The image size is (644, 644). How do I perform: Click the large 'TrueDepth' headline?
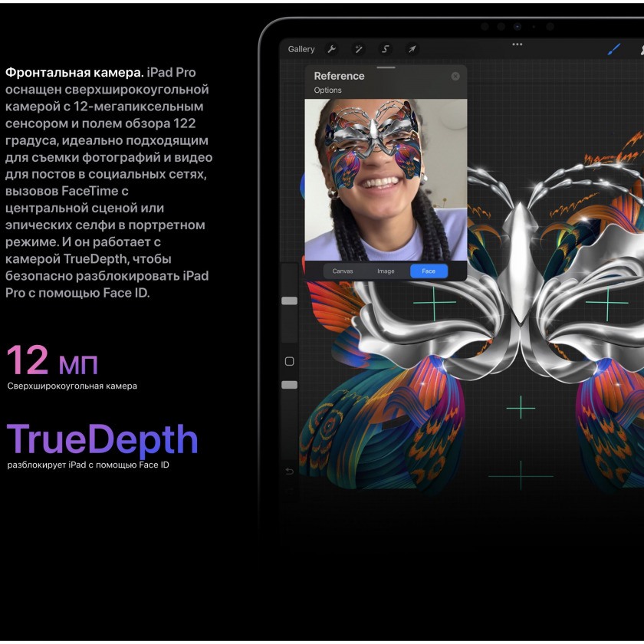pyautogui.click(x=102, y=439)
